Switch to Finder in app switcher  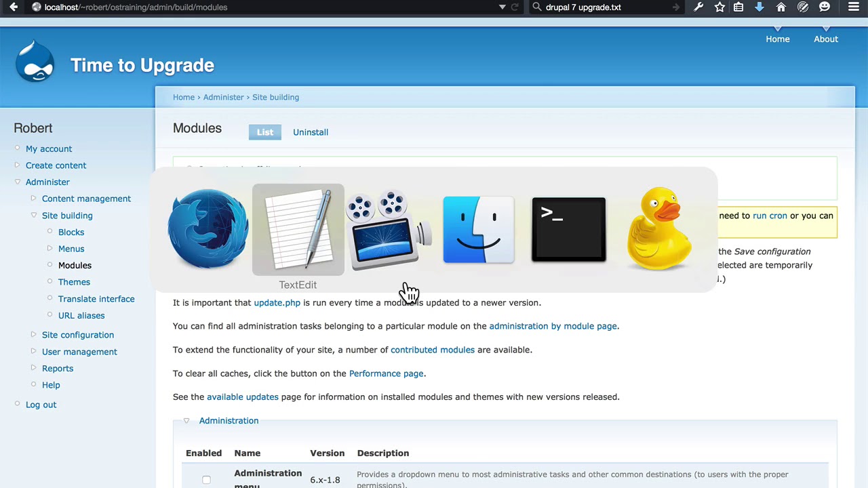(x=479, y=230)
